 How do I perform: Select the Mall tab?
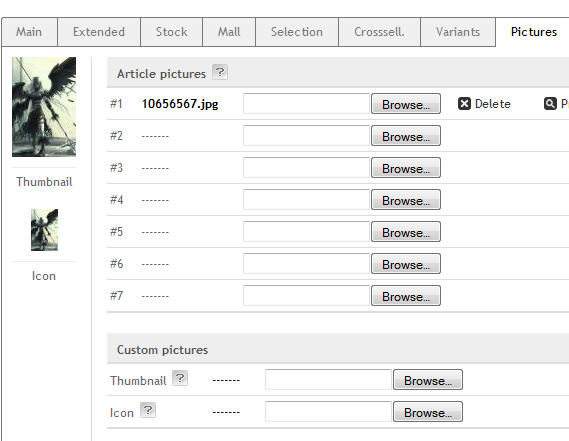coord(229,32)
